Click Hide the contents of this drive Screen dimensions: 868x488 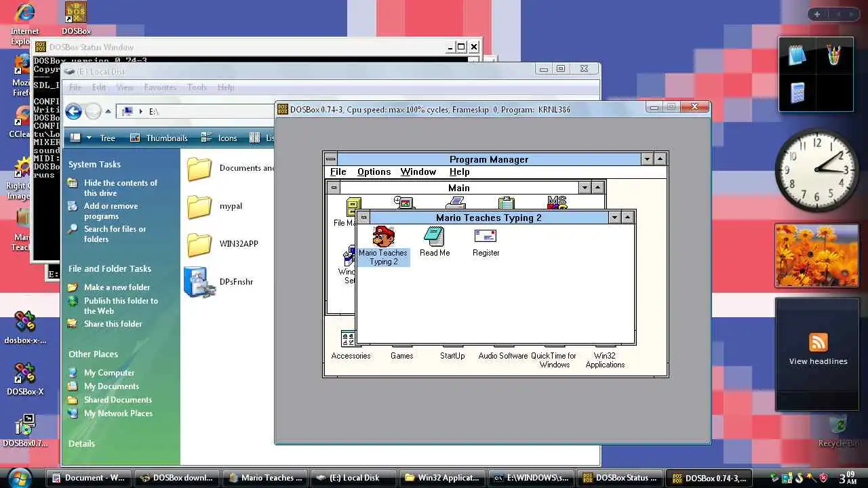(x=120, y=188)
